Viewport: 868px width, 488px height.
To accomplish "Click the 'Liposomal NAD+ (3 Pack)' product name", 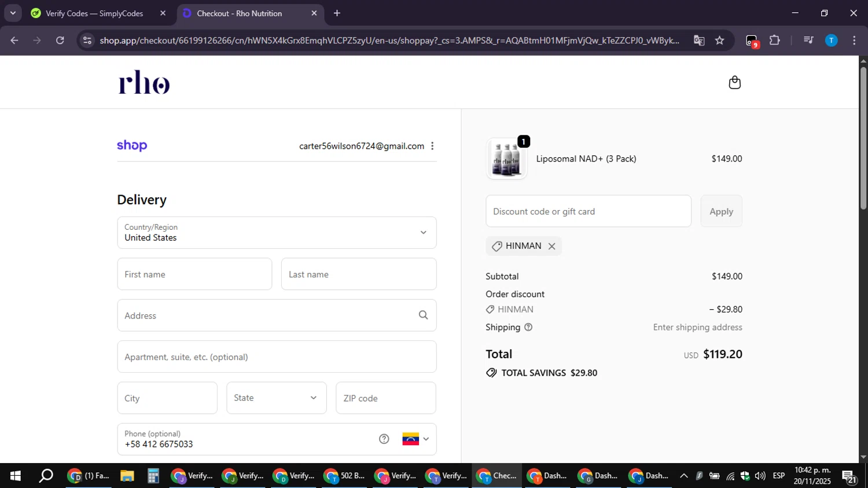I will point(586,159).
